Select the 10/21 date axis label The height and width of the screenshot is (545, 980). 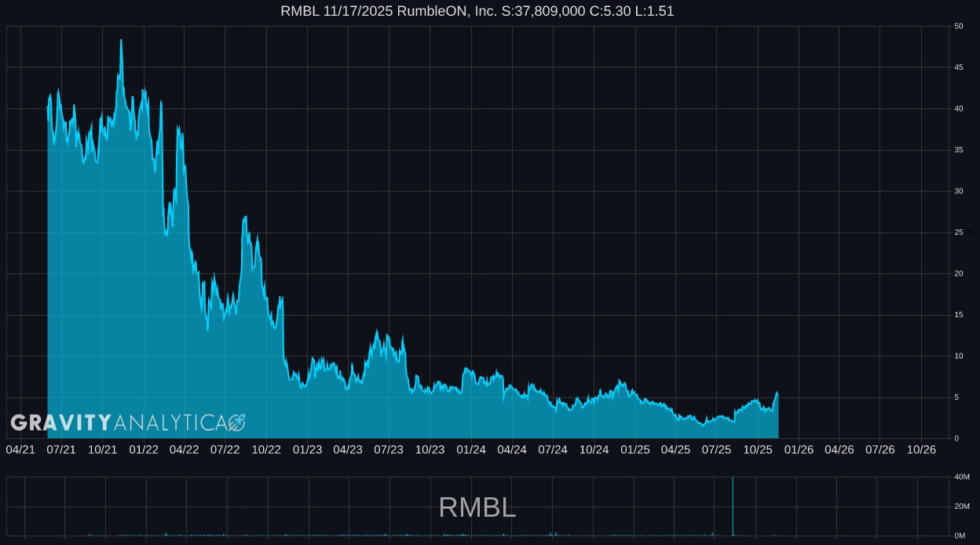click(x=102, y=449)
